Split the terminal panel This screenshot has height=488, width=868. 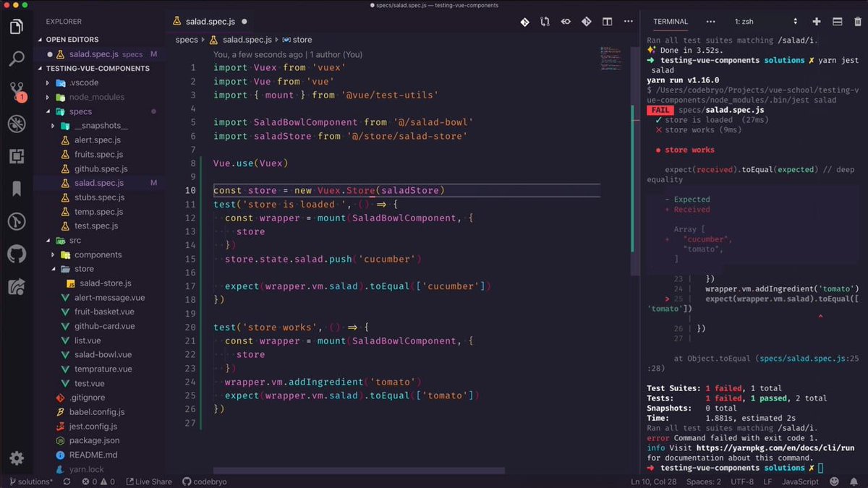point(837,22)
